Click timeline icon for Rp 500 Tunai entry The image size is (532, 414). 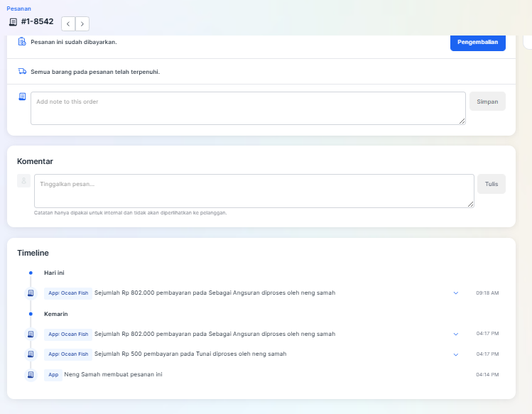pyautogui.click(x=31, y=354)
